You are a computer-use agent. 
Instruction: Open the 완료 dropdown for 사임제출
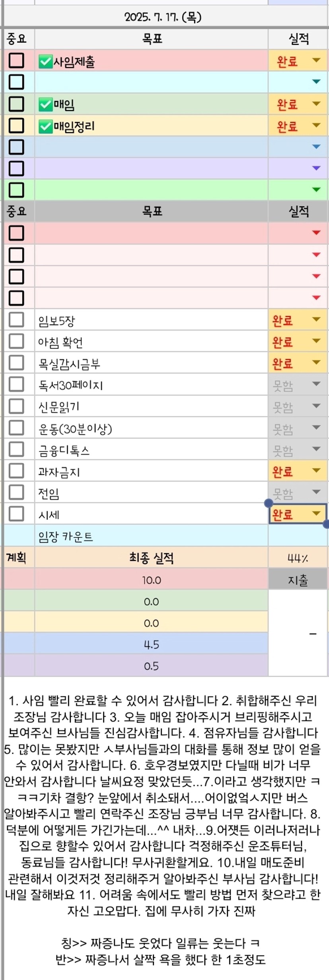pos(316,61)
